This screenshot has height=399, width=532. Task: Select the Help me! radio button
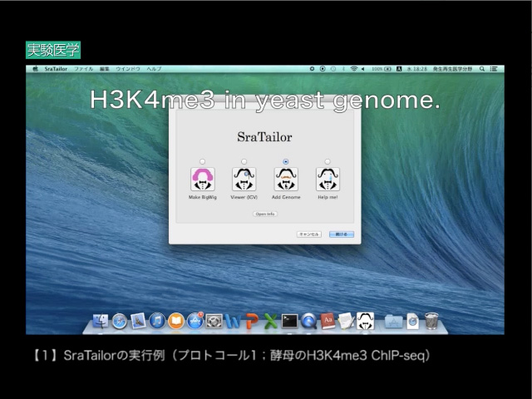pyautogui.click(x=328, y=161)
